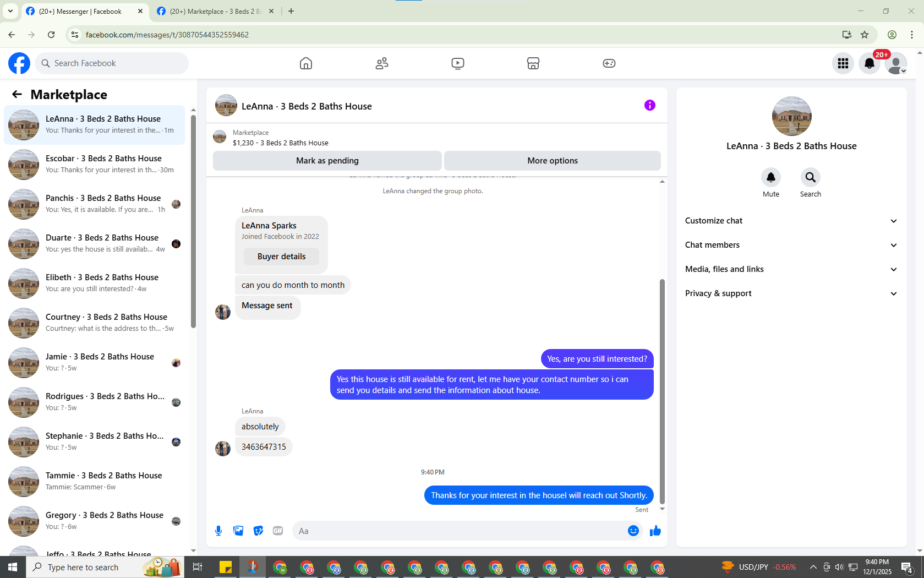Select the Messenger | Facebook browser tab
This screenshot has width=924, height=578.
(x=85, y=11)
